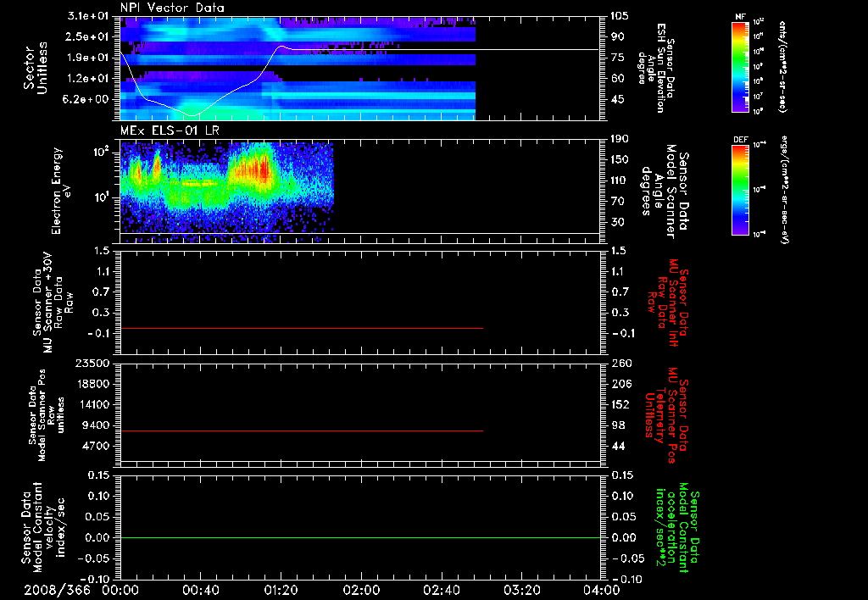The height and width of the screenshot is (600, 868).
Task: Click the green constant velocity line
Action: pyautogui.click(x=359, y=537)
